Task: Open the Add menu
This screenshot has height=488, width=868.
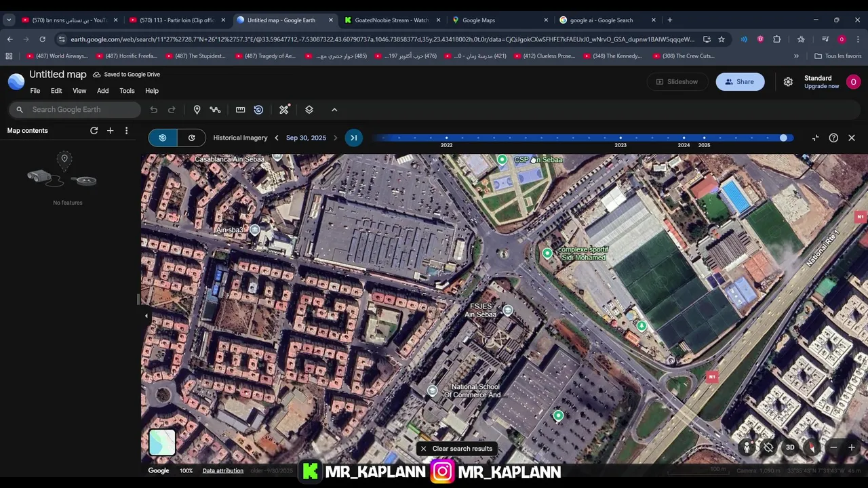Action: click(102, 91)
